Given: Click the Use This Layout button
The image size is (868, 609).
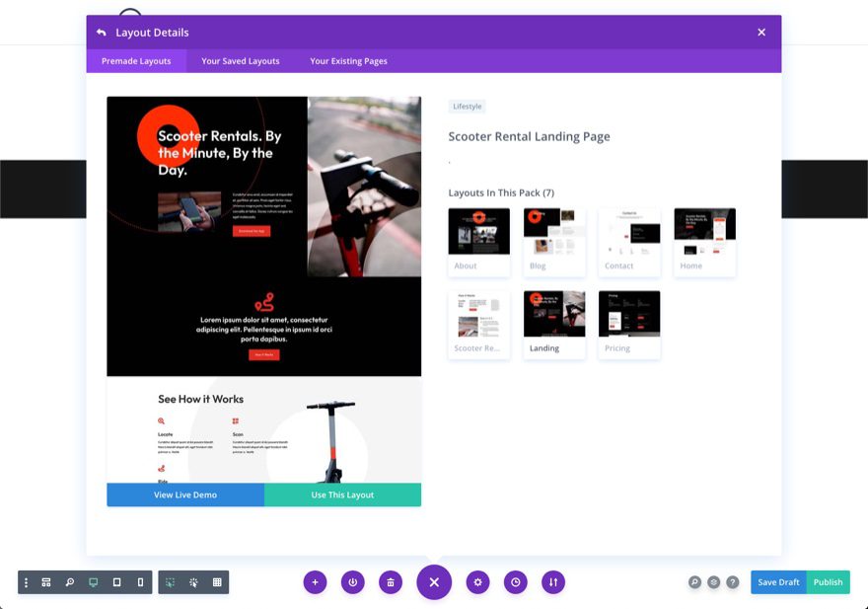Looking at the screenshot, I should pyautogui.click(x=343, y=494).
